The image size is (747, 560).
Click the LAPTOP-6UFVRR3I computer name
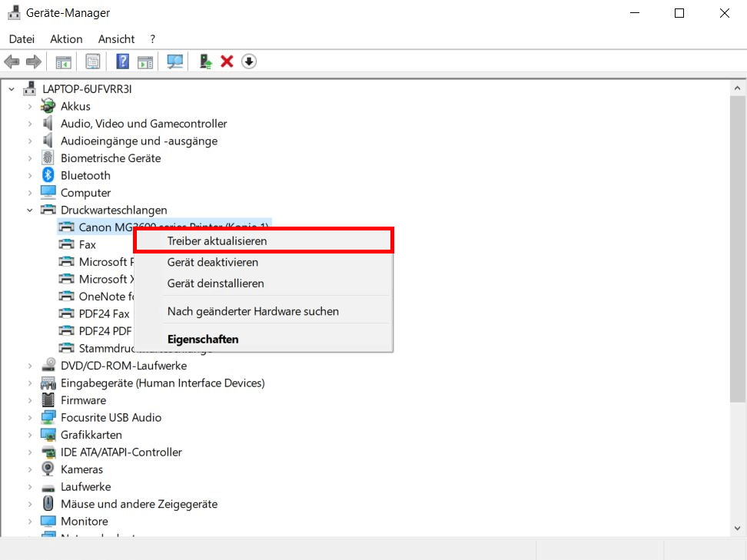87,89
